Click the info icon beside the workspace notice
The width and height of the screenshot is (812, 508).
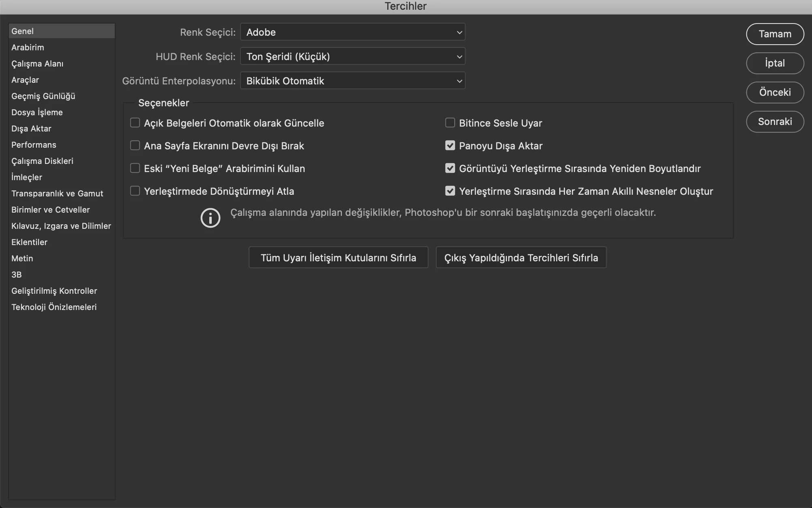click(x=210, y=218)
